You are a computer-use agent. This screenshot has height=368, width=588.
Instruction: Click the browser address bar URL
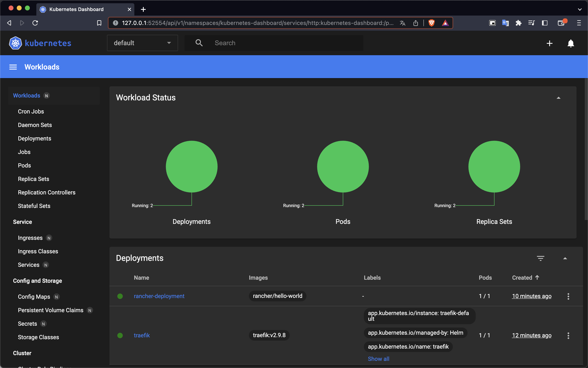(x=257, y=23)
